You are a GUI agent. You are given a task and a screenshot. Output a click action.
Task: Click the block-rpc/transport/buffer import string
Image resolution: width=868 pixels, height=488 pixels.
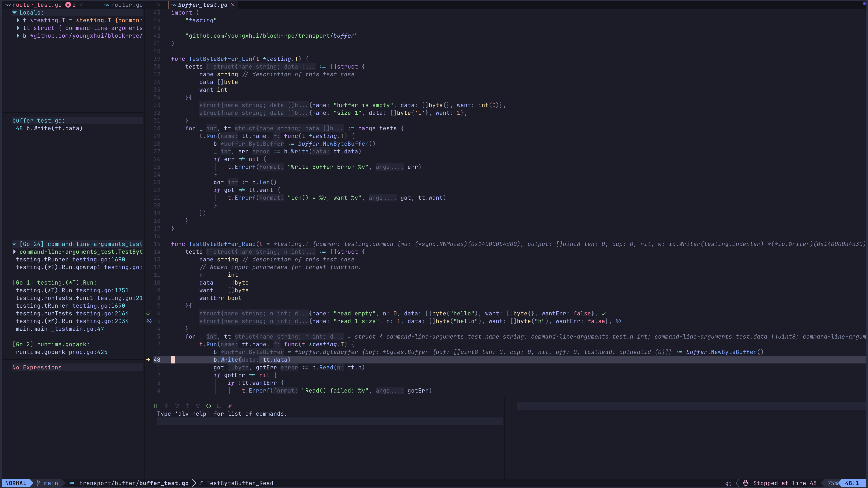coord(271,36)
